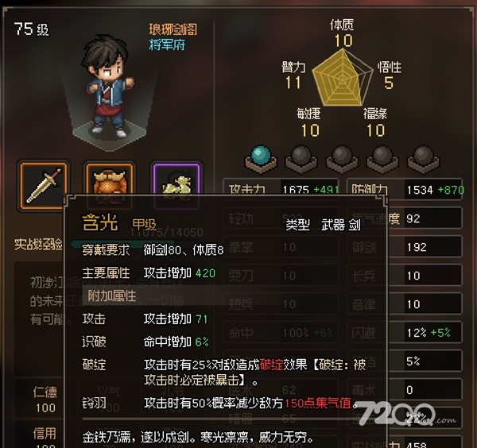This screenshot has height=448, width=477.
Task: Click the second dark orb socket
Action: 301,159
